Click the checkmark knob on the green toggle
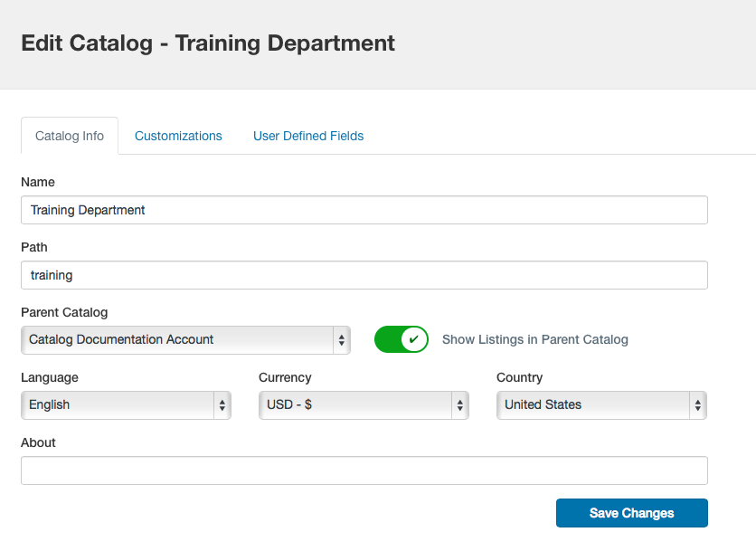This screenshot has height=551, width=756. tap(413, 340)
